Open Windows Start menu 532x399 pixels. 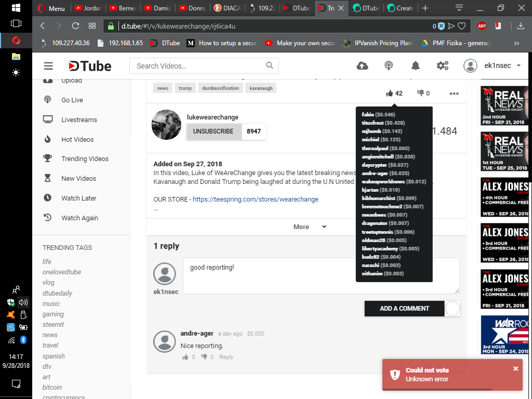16,8
